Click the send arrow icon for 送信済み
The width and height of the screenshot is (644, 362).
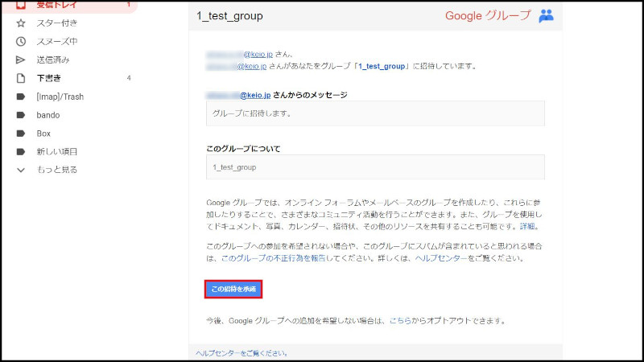21,60
